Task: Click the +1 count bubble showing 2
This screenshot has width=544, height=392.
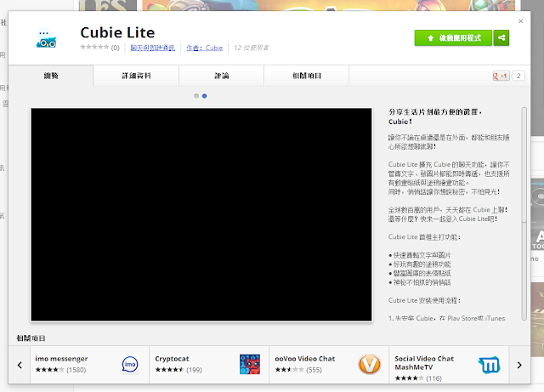Action: [x=518, y=76]
